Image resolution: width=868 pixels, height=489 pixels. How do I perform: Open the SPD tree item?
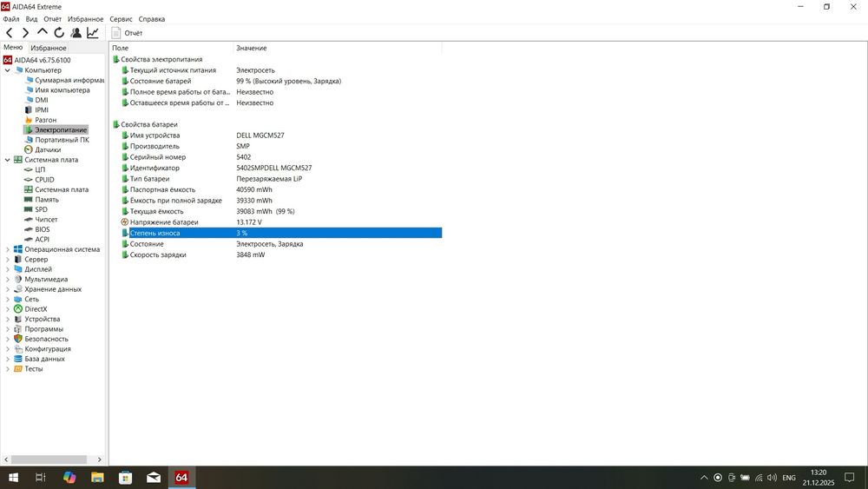pyautogui.click(x=41, y=210)
